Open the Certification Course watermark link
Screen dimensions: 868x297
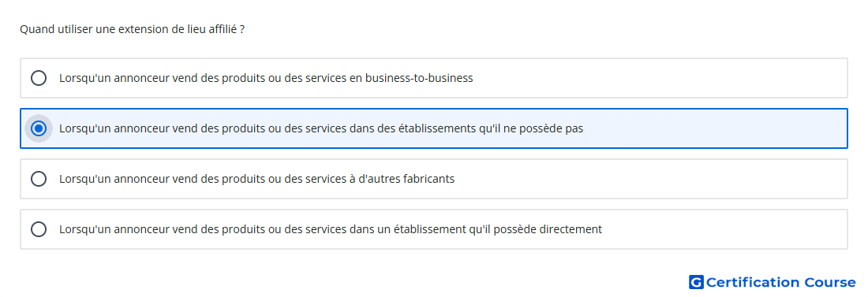point(773,282)
